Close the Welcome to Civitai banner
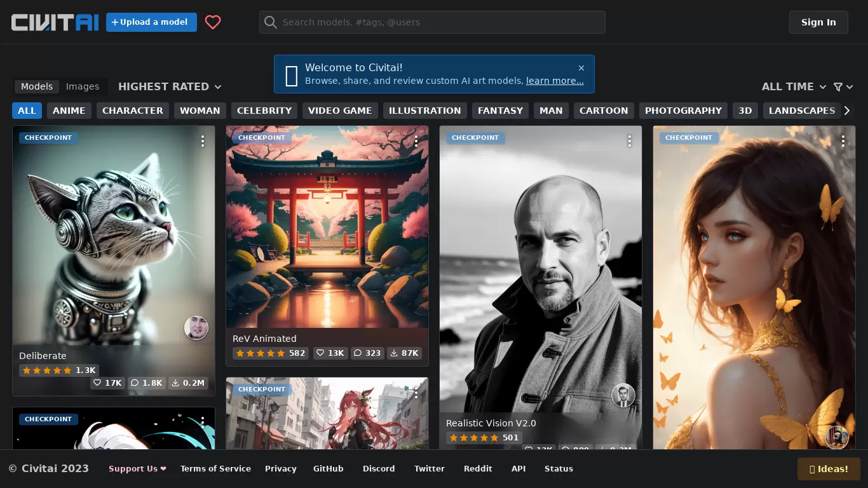The width and height of the screenshot is (868, 488). tap(581, 68)
